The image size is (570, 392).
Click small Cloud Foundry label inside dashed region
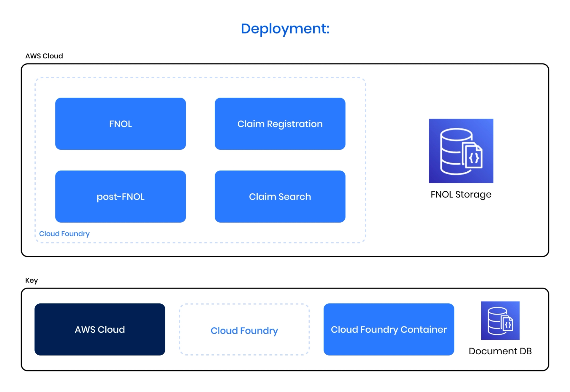click(64, 234)
